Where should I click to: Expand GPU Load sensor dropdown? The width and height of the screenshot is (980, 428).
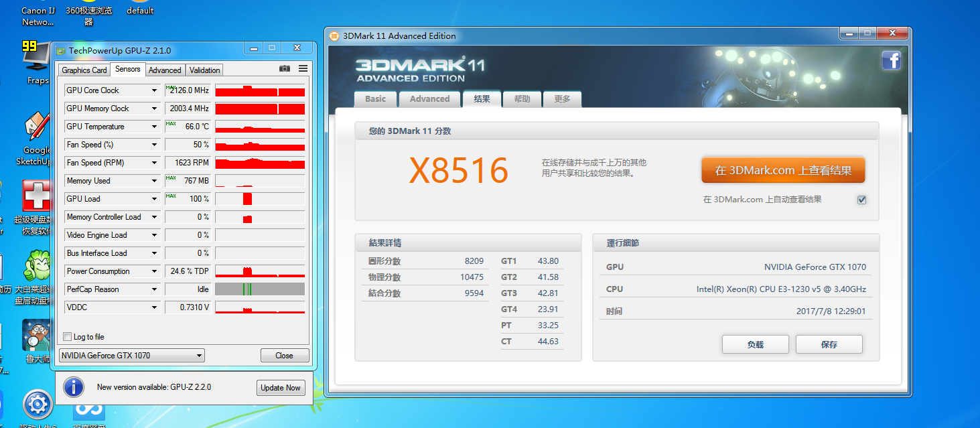click(155, 199)
